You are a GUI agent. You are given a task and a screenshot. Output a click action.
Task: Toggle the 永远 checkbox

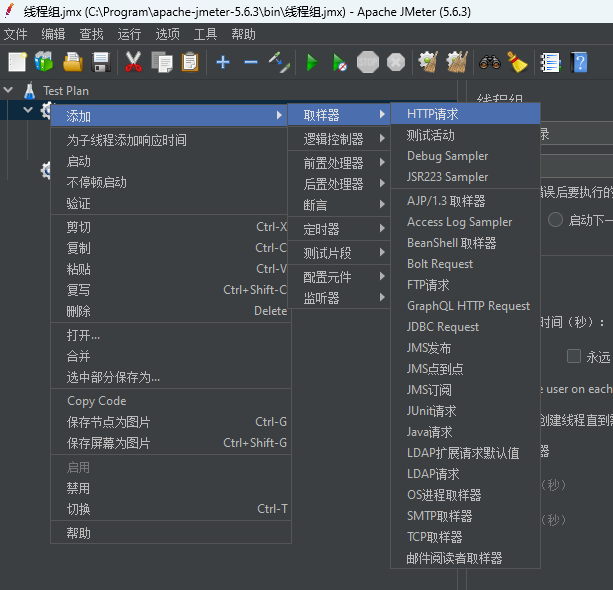574,356
